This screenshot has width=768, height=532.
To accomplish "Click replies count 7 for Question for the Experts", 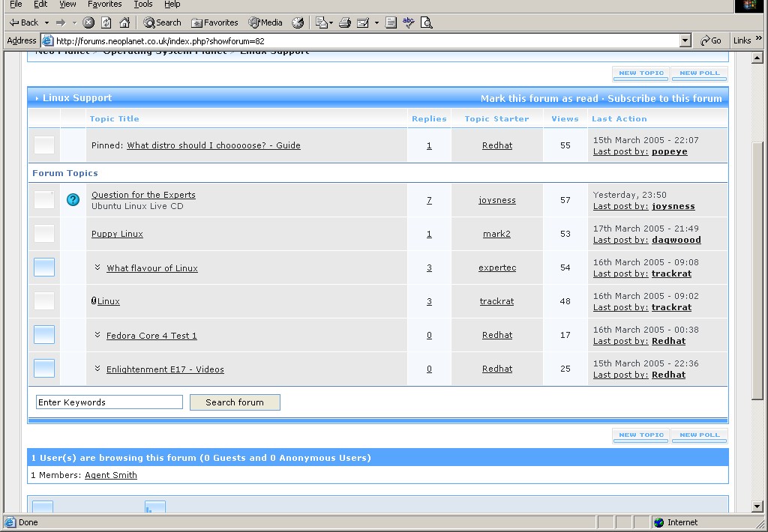I will point(429,200).
